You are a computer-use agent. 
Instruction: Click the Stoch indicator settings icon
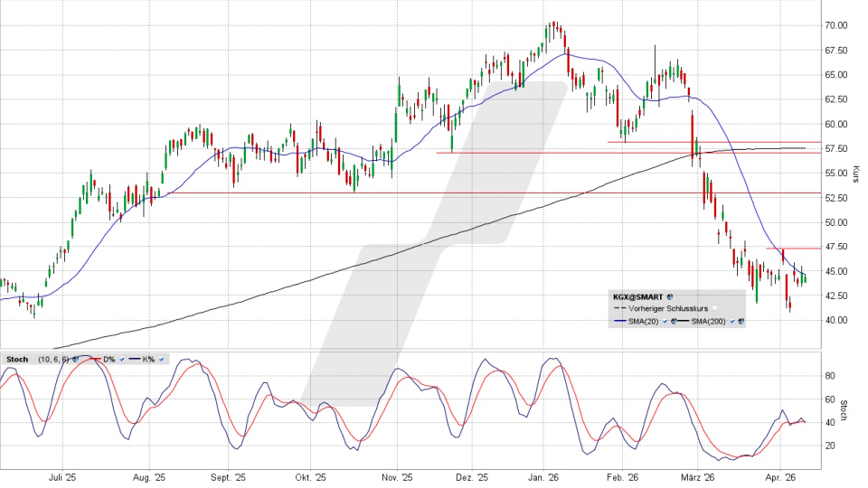75,360
